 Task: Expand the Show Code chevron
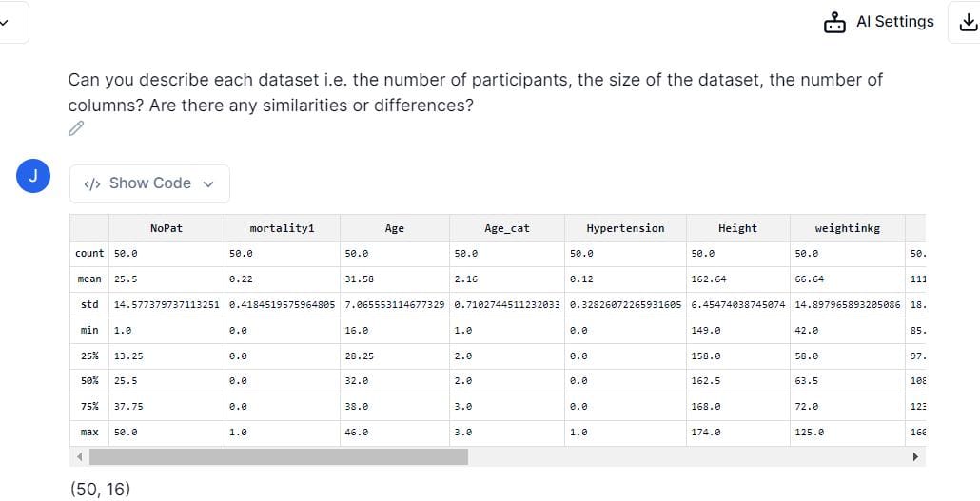[x=208, y=183]
